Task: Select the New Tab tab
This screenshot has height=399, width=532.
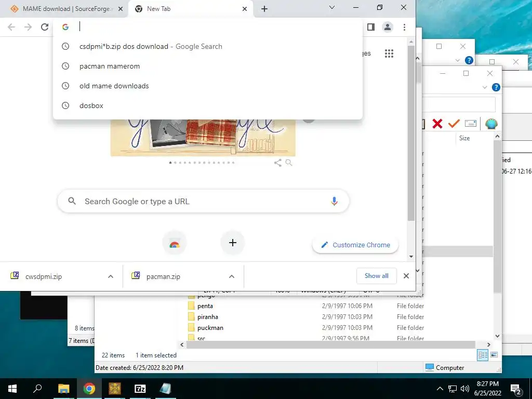Action: coord(191,9)
